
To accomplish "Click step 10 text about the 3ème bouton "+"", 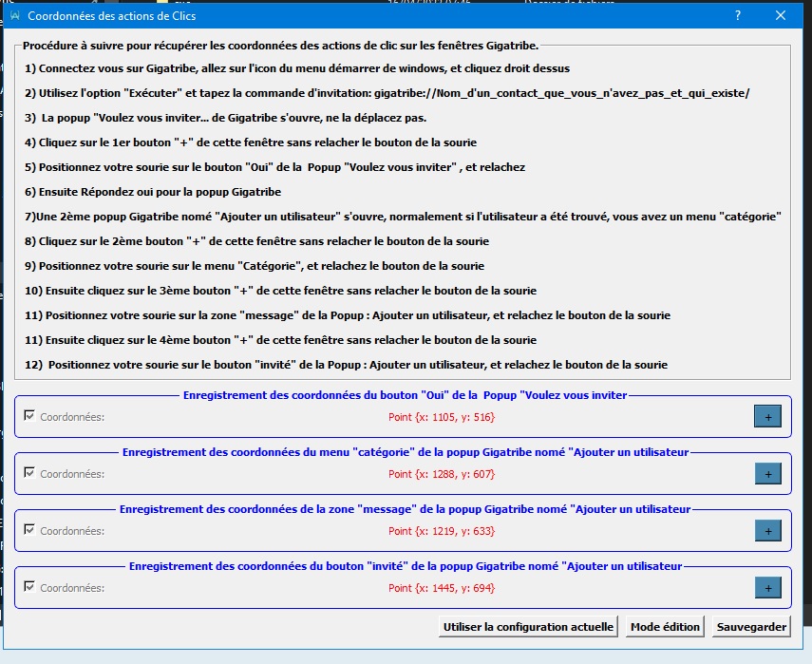I will pyautogui.click(x=280, y=291).
